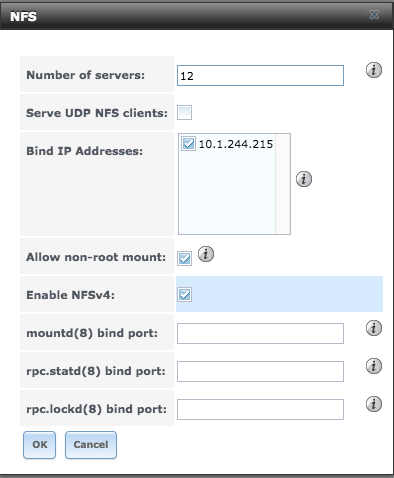Viewport: 394px width, 478px height.
Task: Disable the Enable NFSv4 checkbox
Action: [x=184, y=294]
